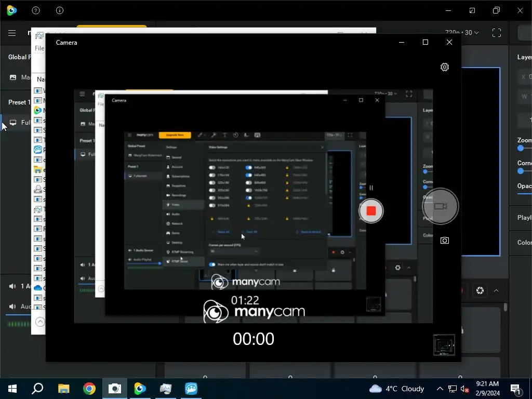The image size is (532, 399).
Task: Open taskbar Search
Action: pos(37,389)
